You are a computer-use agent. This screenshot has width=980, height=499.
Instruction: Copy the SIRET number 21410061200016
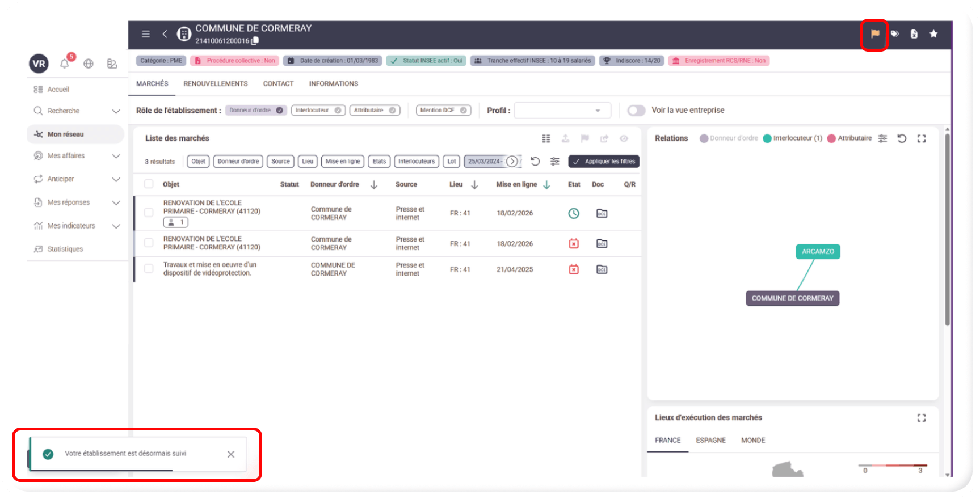pos(255,41)
